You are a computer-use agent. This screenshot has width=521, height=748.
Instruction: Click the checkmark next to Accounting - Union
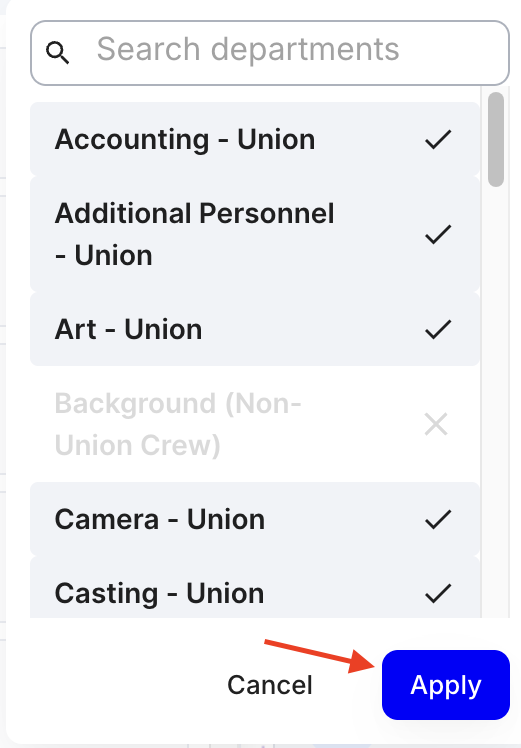(x=438, y=139)
